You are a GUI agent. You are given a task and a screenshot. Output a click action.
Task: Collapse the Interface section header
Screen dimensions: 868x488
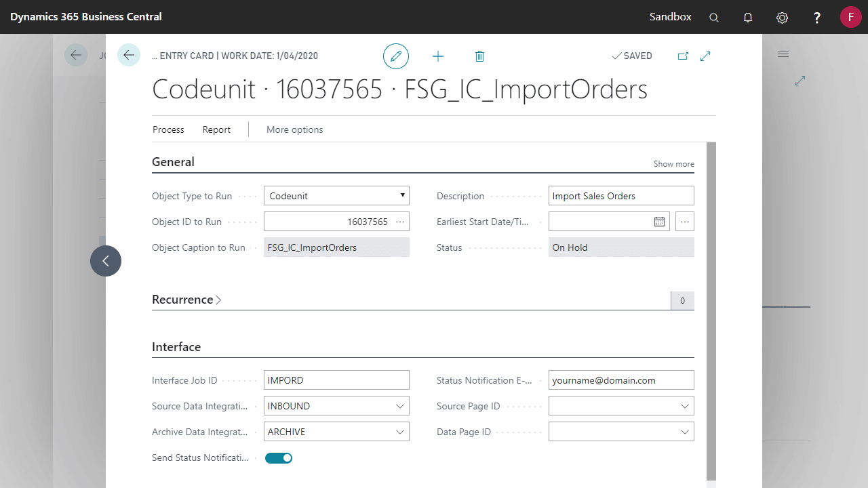176,347
